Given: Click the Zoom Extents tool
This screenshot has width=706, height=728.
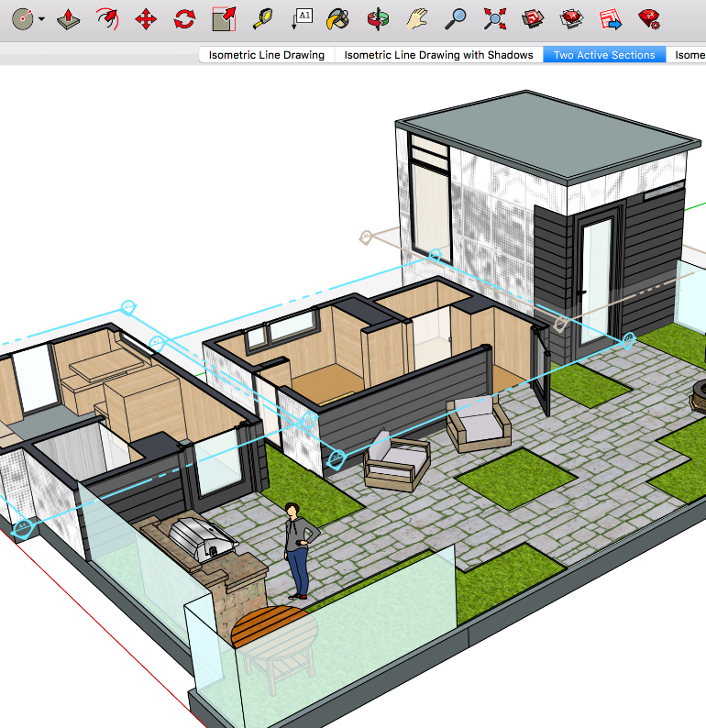Looking at the screenshot, I should [x=494, y=19].
